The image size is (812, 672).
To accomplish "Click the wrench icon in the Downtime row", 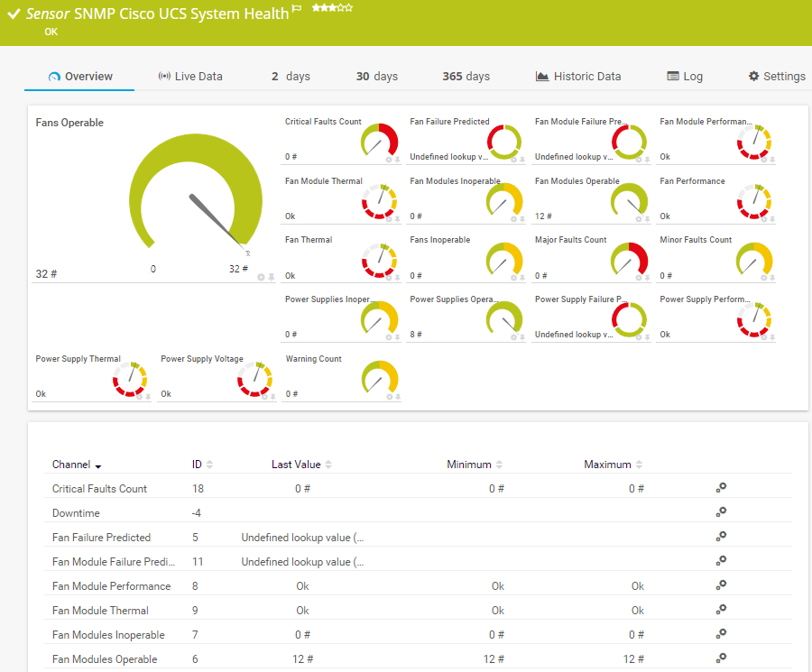I will [720, 511].
